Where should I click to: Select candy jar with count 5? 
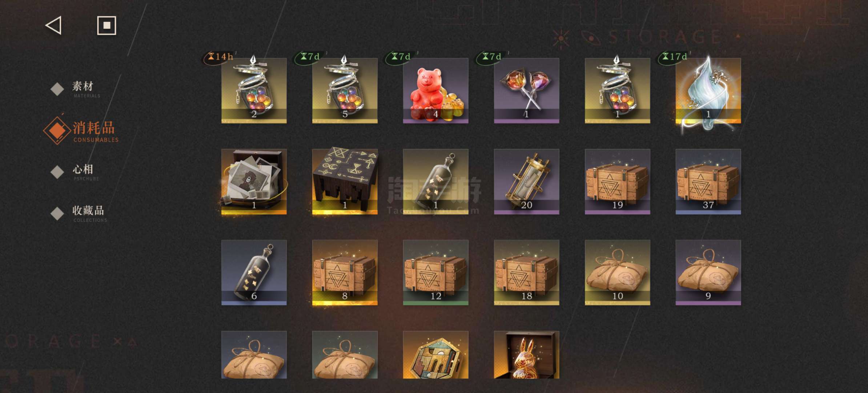click(x=345, y=90)
